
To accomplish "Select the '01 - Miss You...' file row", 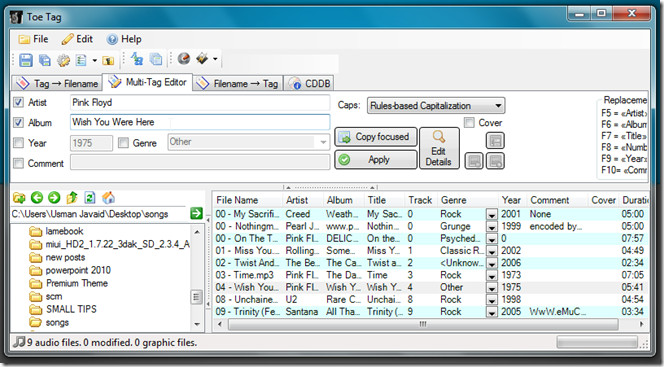I will pos(430,251).
